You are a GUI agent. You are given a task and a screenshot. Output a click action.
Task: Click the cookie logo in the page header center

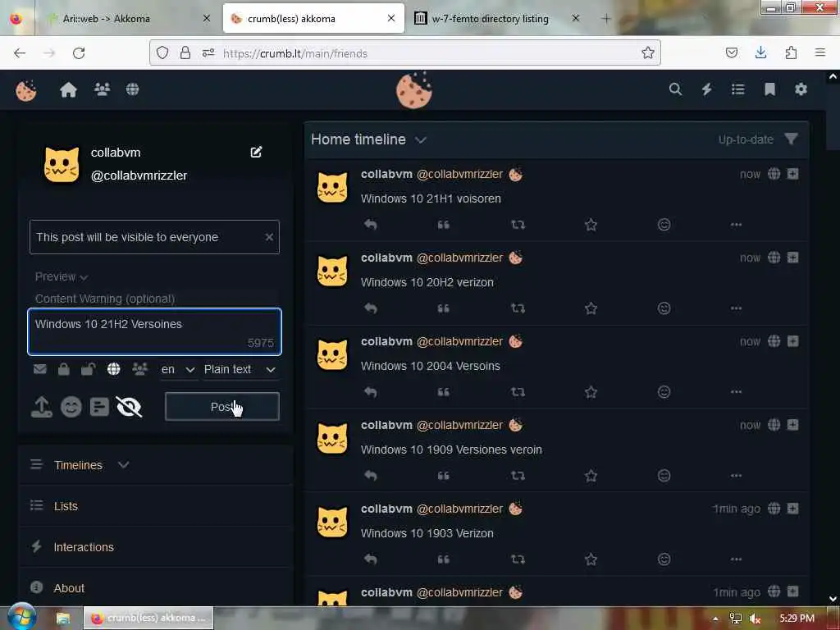(413, 90)
